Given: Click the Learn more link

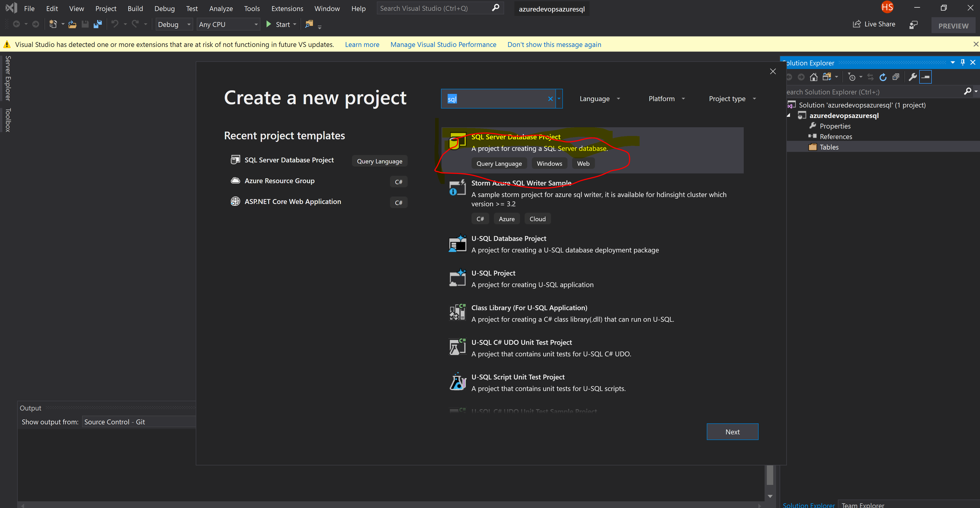Looking at the screenshot, I should click(362, 45).
